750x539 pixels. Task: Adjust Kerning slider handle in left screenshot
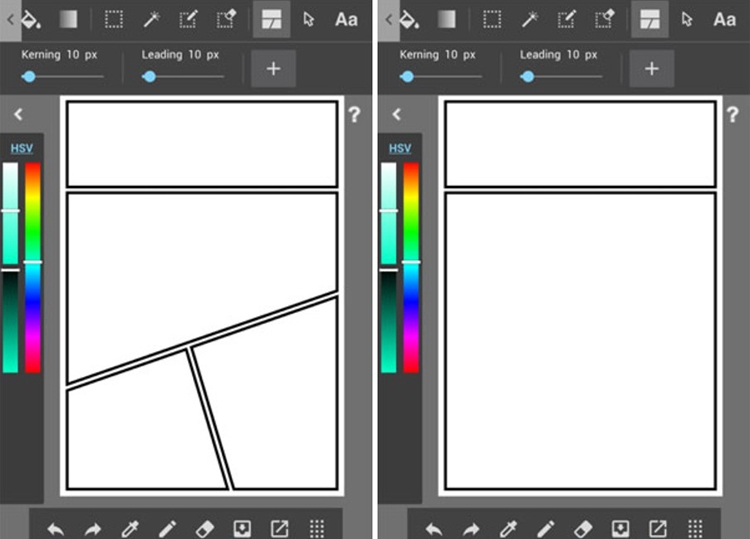click(29, 76)
